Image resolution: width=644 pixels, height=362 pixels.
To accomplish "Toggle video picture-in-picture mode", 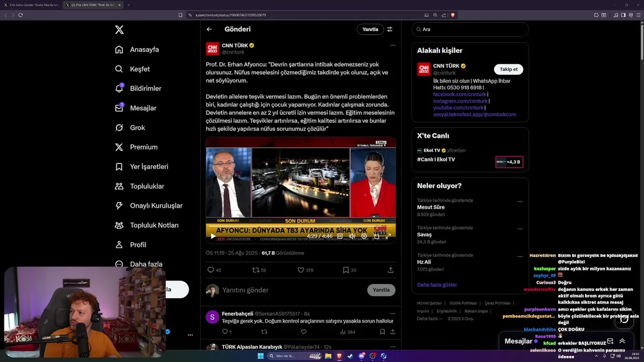I will tap(376, 236).
